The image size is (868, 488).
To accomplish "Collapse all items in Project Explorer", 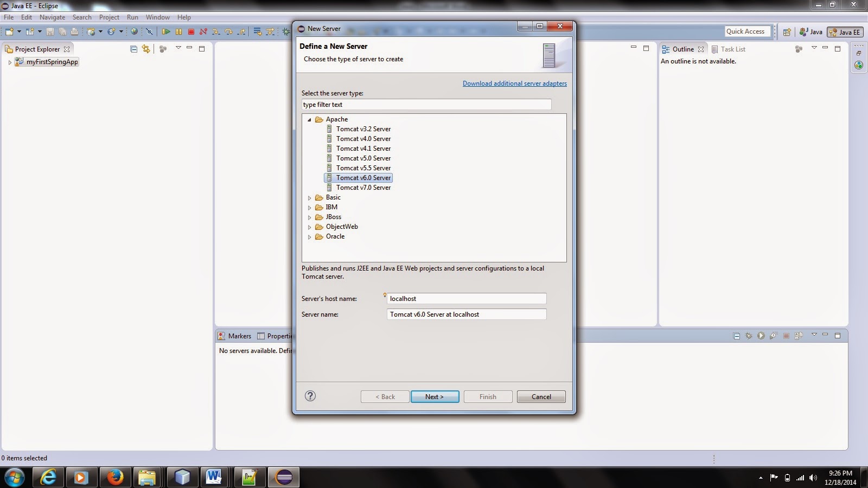I will tap(133, 49).
